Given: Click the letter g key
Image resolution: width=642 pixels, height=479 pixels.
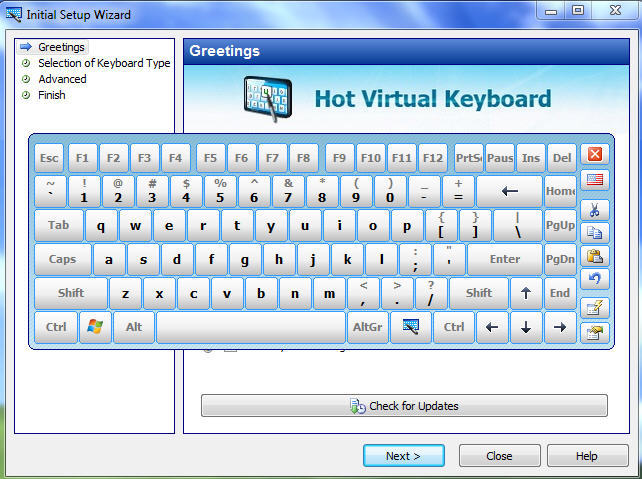Looking at the screenshot, I should 244,259.
